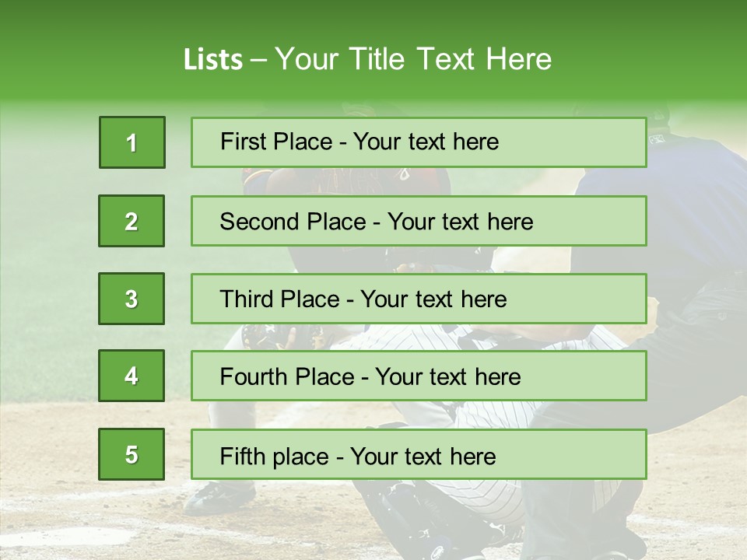The width and height of the screenshot is (747, 560).
Task: Select the number 1 box
Action: point(132,142)
